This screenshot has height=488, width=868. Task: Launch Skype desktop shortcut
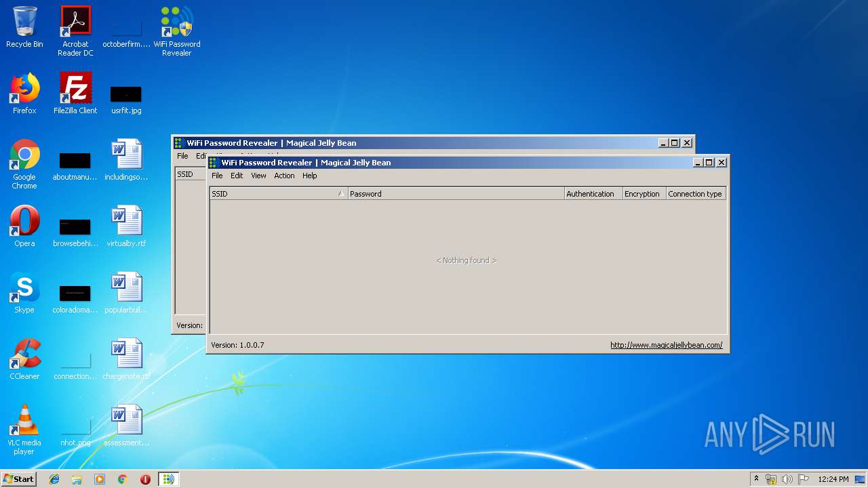[x=24, y=293]
